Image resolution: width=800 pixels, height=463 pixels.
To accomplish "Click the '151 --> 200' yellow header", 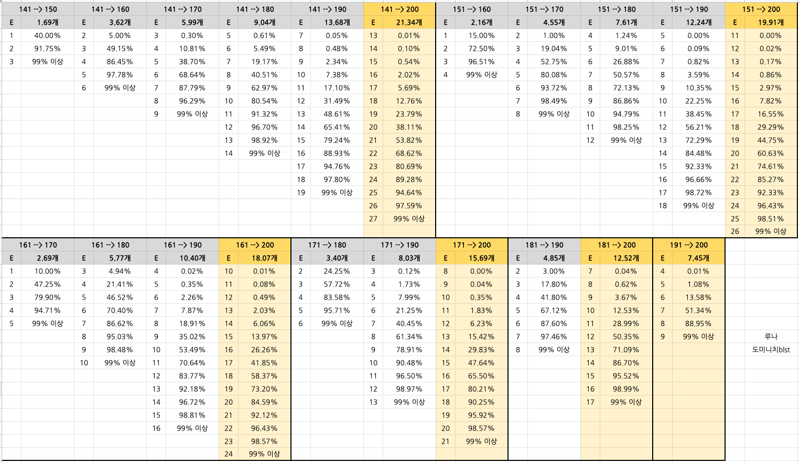I will [761, 9].
